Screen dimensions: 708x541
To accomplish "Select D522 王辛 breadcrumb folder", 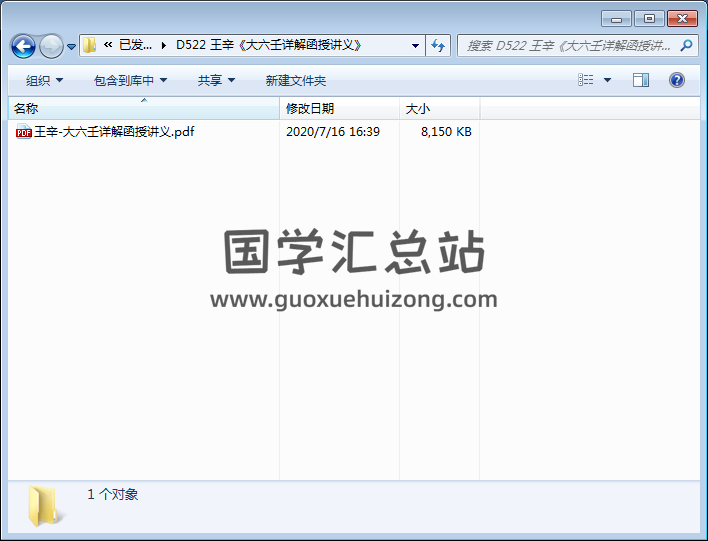I will point(269,45).
